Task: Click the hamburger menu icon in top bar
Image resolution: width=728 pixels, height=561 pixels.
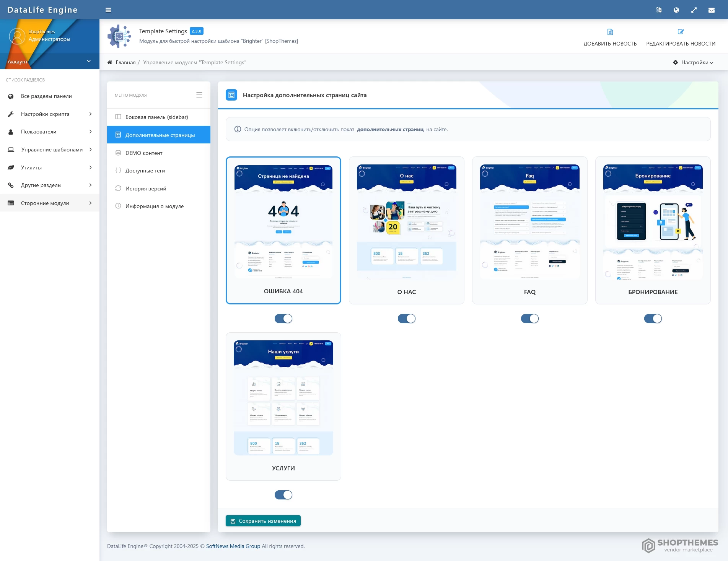Action: pyautogui.click(x=108, y=10)
